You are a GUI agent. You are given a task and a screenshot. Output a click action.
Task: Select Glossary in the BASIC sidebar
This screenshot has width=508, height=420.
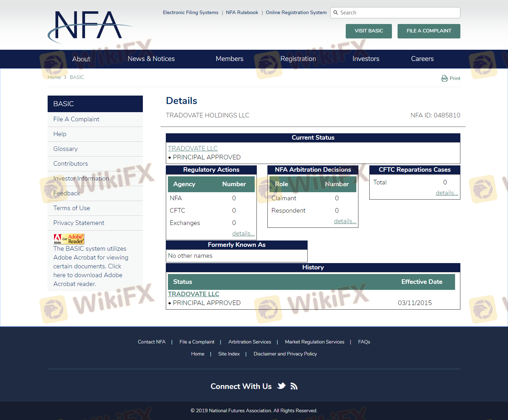tap(65, 149)
